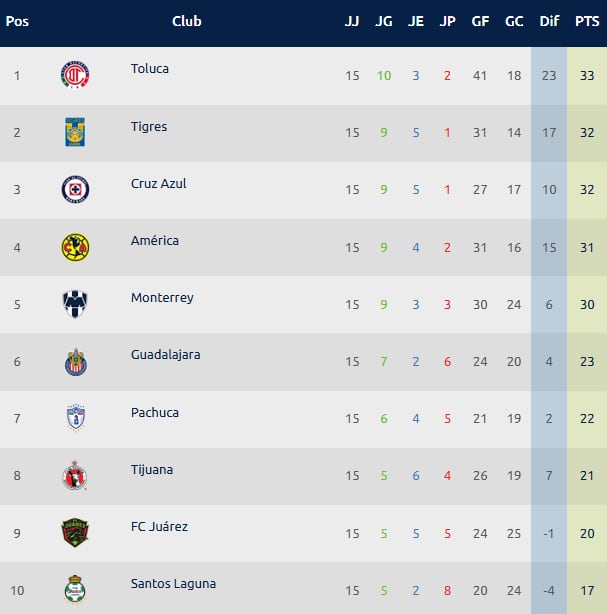Click the GF column header
Screen dimensions: 607x614
480,21
